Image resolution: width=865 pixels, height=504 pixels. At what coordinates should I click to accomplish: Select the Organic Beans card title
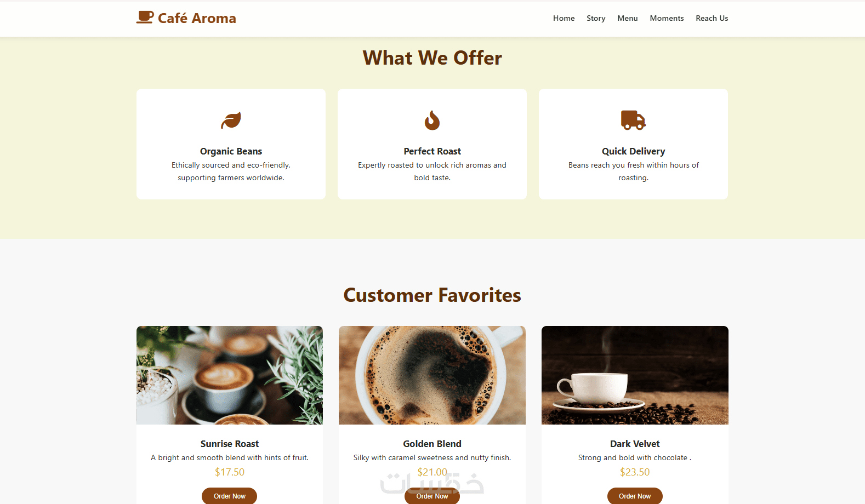click(x=231, y=151)
